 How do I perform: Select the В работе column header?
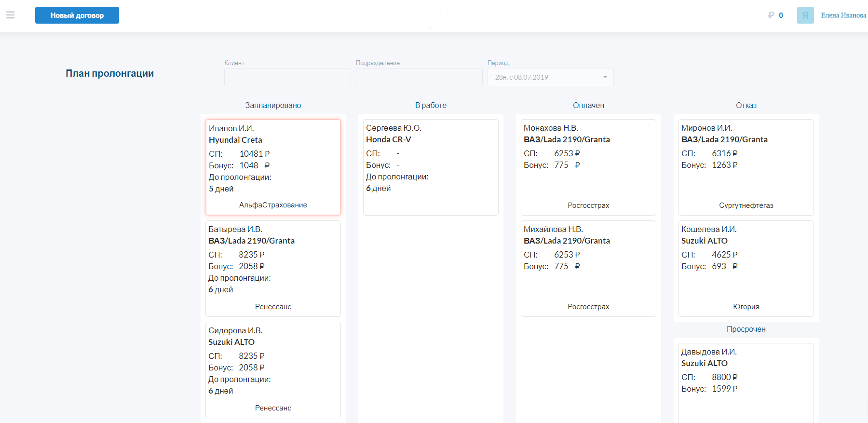[x=431, y=105]
